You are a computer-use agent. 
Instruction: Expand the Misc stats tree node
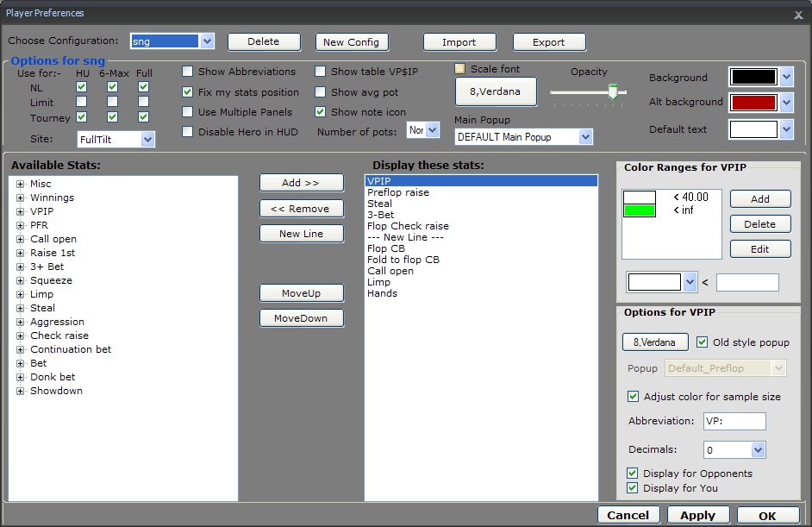(20, 184)
